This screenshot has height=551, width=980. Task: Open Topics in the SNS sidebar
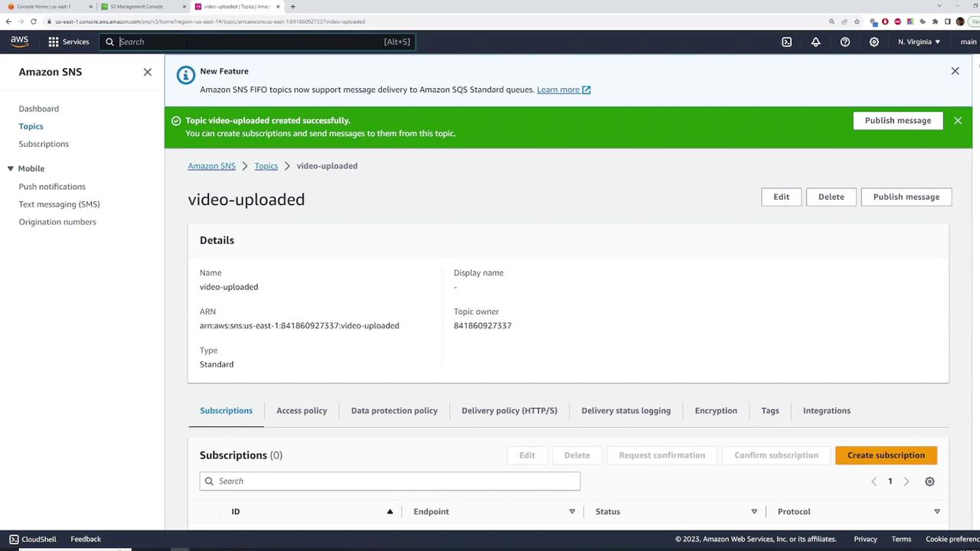coord(31,126)
